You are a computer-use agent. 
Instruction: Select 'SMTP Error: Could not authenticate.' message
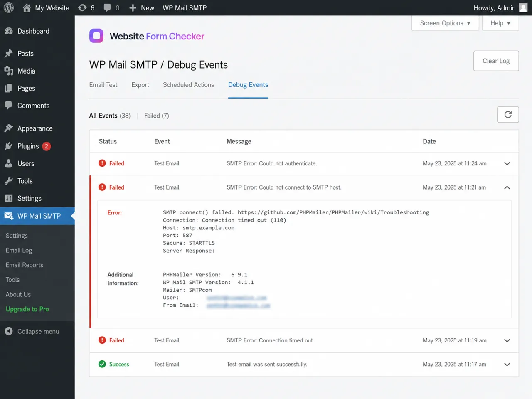272,163
